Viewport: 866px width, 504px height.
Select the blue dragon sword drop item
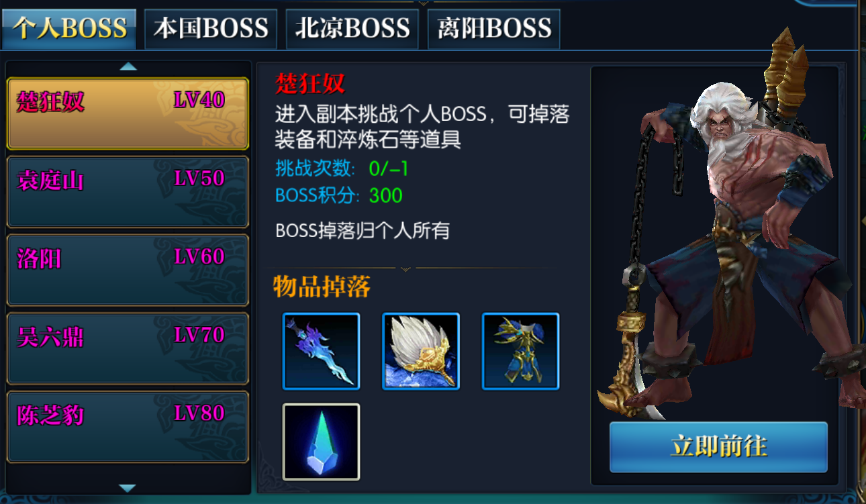tap(322, 351)
